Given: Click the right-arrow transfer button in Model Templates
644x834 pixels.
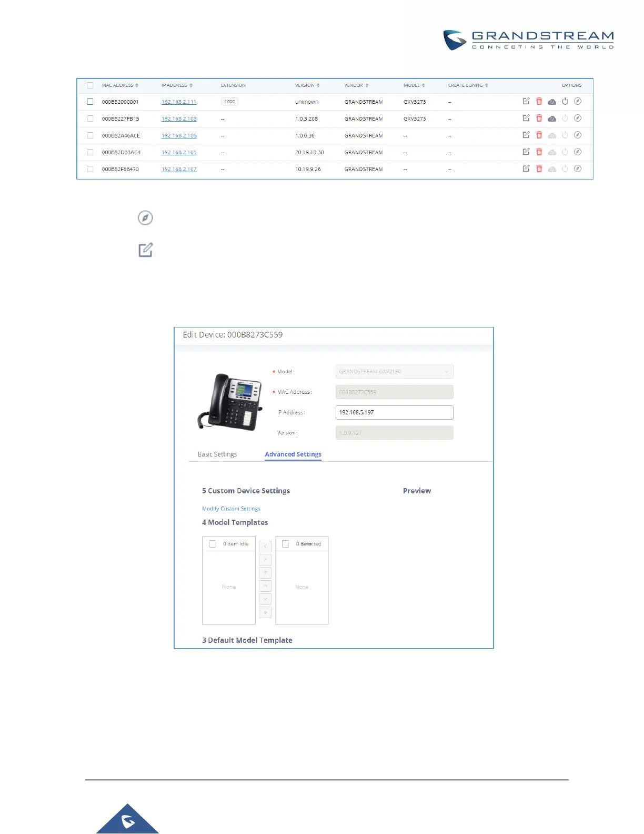Looking at the screenshot, I should 265,560.
